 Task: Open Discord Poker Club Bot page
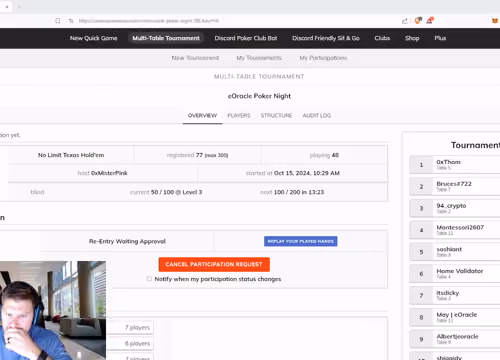pyautogui.click(x=246, y=38)
